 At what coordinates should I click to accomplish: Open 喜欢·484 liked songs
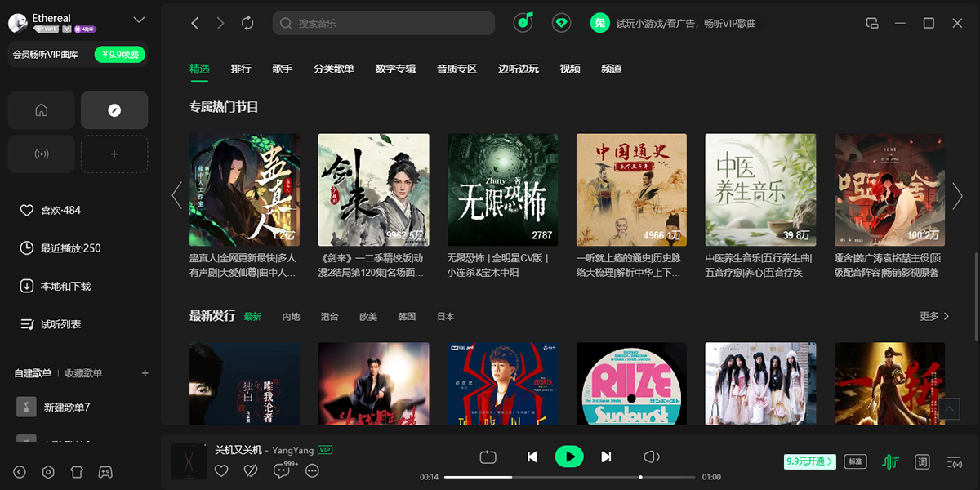click(50, 211)
